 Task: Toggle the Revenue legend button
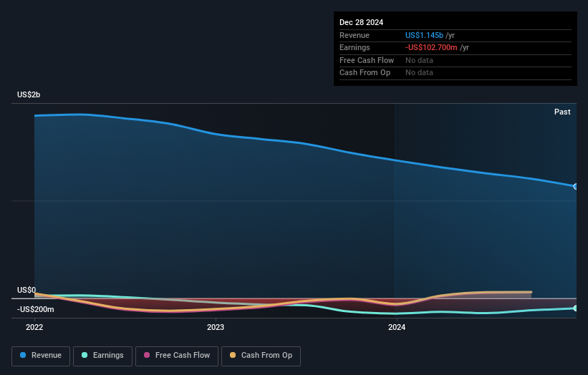click(x=41, y=356)
